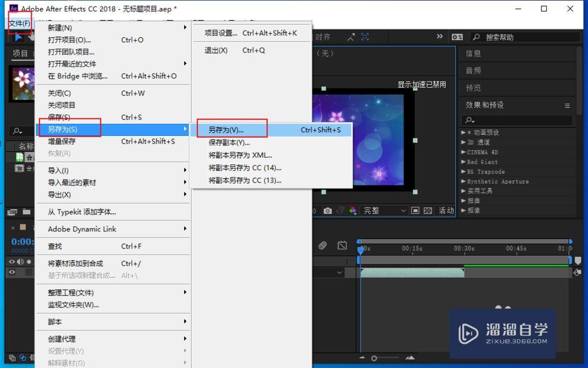588x368 pixels.
Task: Expand the 动画预设 effects category
Action: [463, 132]
